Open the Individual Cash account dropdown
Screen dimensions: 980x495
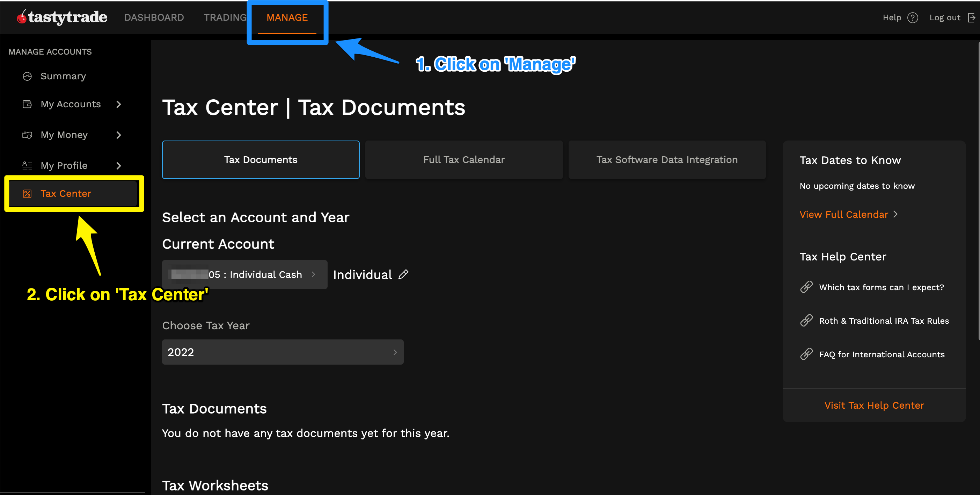click(244, 274)
